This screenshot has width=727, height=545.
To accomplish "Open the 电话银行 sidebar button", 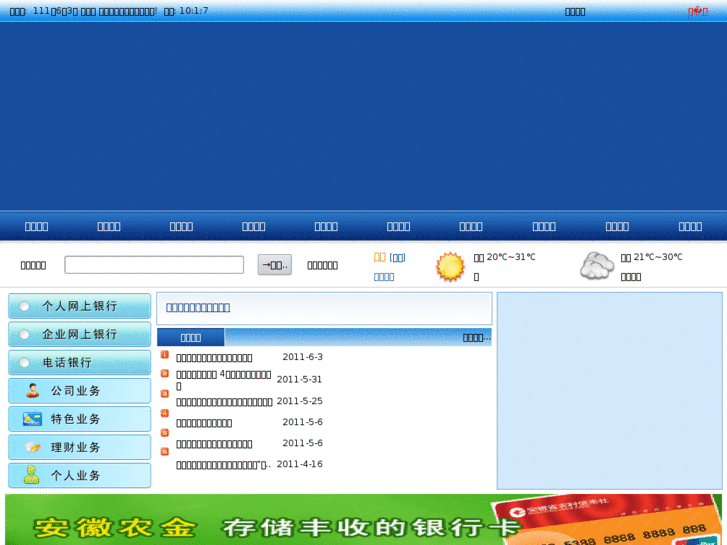I will coord(79,363).
